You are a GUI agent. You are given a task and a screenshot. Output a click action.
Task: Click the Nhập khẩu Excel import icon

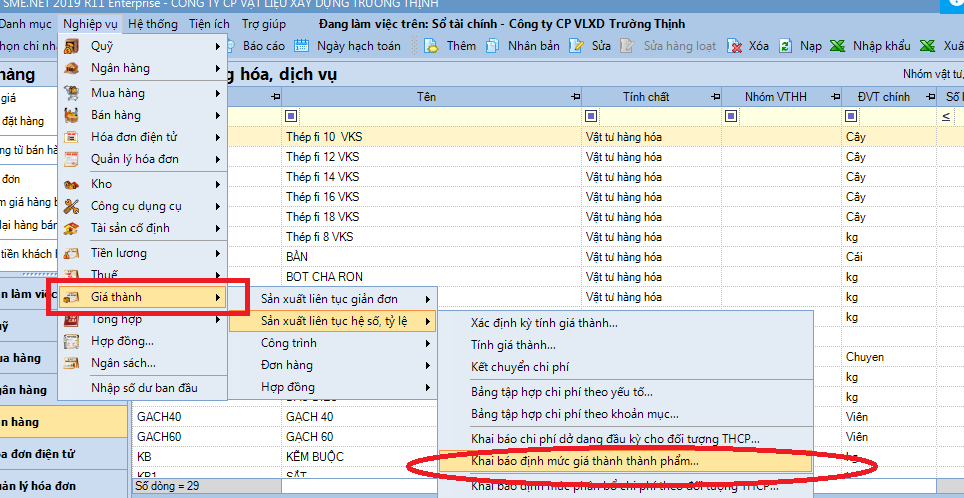tap(837, 45)
